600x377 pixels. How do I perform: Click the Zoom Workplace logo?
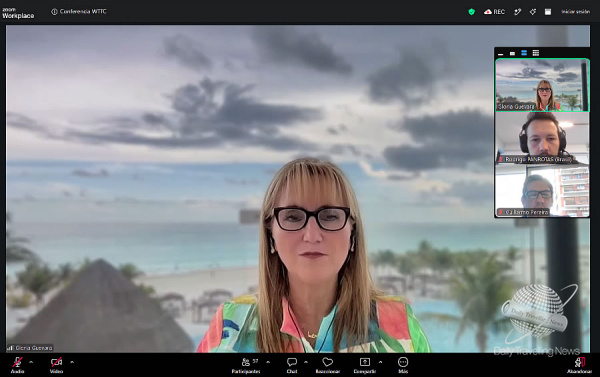click(x=18, y=13)
